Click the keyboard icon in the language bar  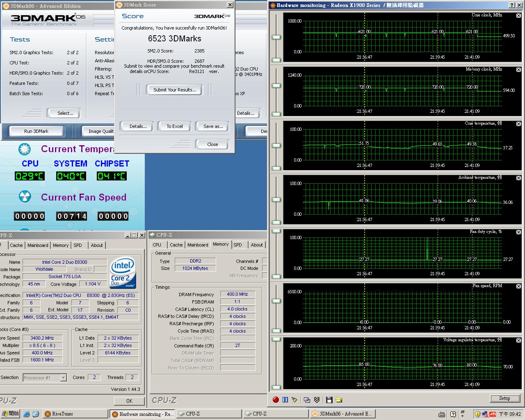[443, 414]
